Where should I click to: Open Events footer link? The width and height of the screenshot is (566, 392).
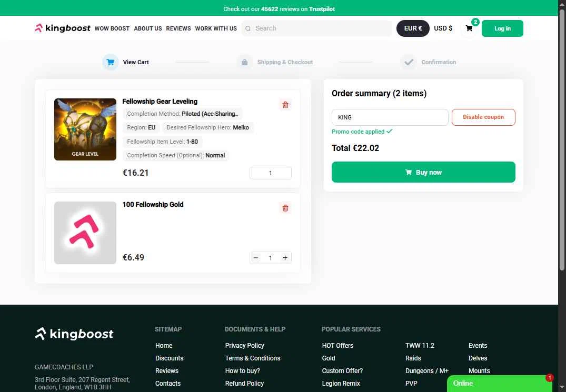point(478,346)
